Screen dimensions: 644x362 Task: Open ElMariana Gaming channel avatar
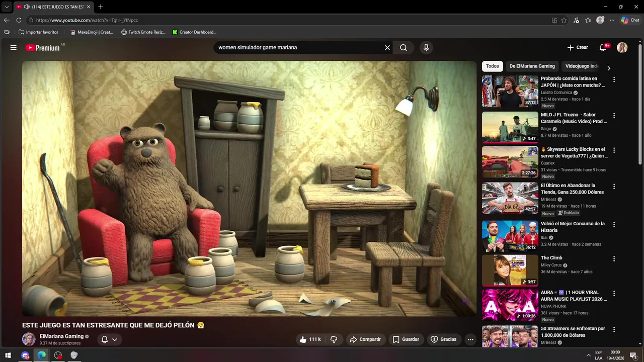(29, 339)
